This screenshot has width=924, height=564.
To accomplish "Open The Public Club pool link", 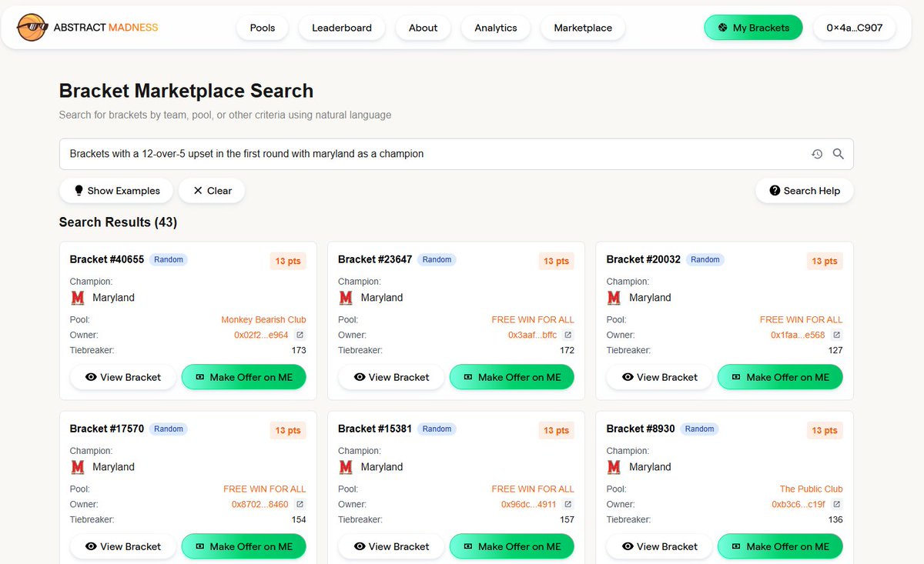I will point(811,489).
